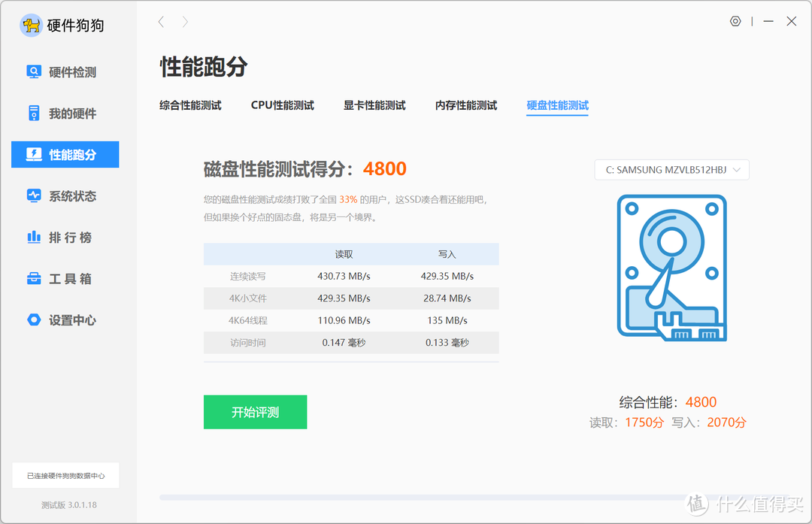The height and width of the screenshot is (524, 812).
Task: Open the 内存性能测试 tab
Action: pos(465,105)
